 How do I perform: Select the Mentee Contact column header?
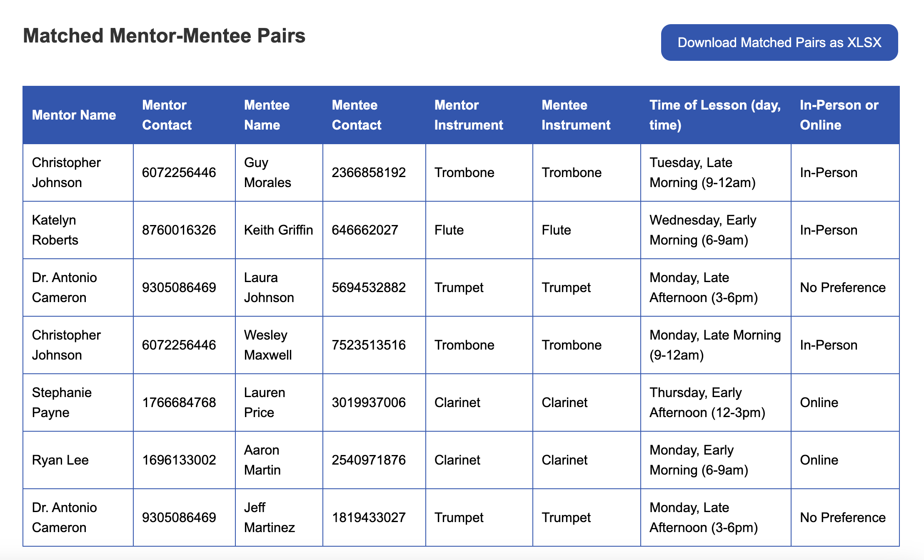click(356, 115)
